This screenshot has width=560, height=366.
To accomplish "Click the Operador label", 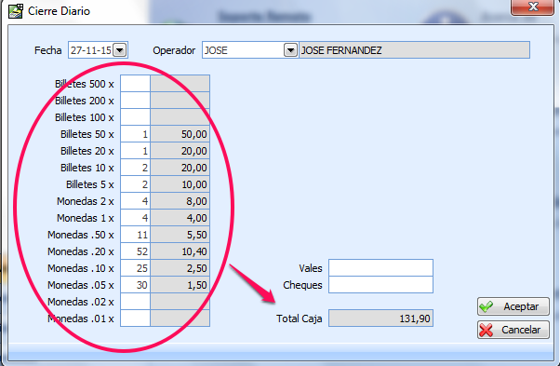I will (174, 50).
